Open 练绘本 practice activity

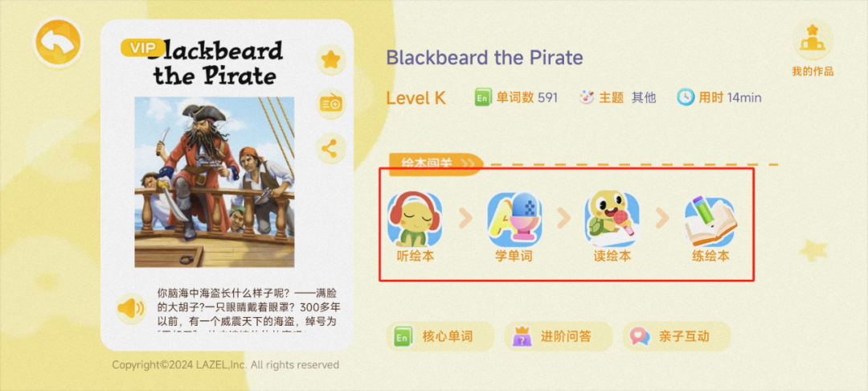point(710,227)
